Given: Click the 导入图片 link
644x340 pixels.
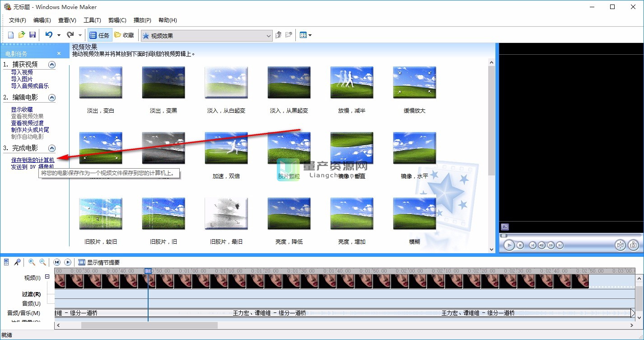Looking at the screenshot, I should [x=22, y=79].
